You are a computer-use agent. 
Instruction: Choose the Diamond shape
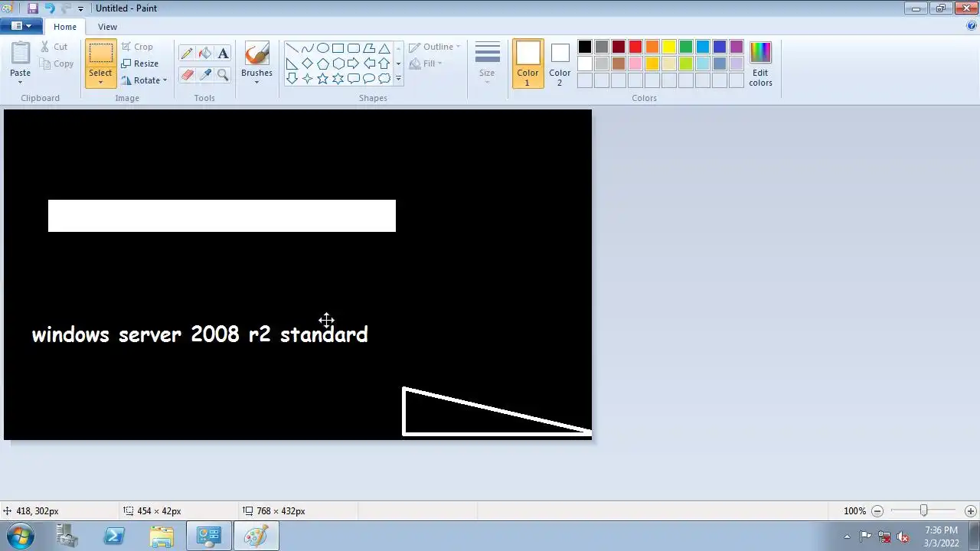coord(307,64)
